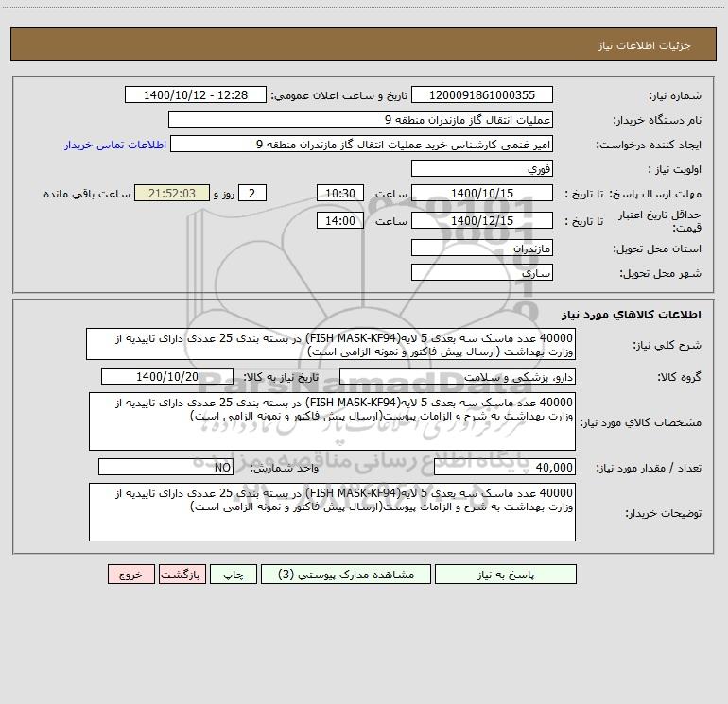
Task: Click the تاریخ و ساعت اعلان عمومی label
Action: 338,95
